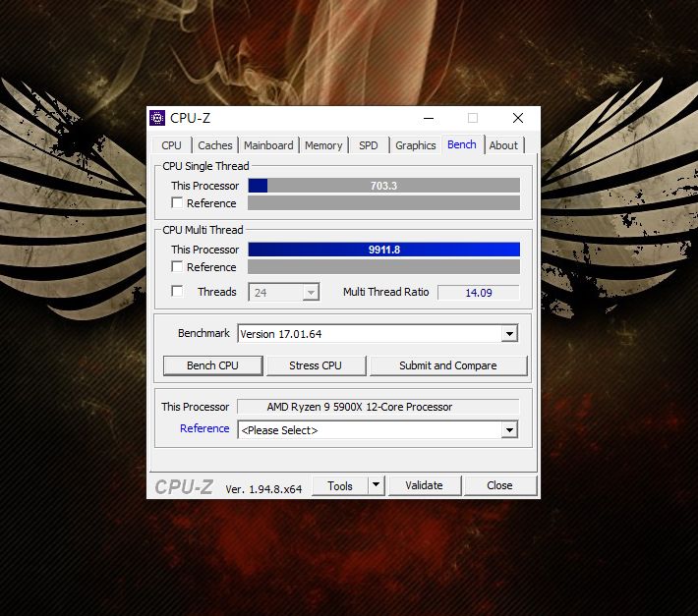Click the Stress CPU button

click(x=316, y=365)
